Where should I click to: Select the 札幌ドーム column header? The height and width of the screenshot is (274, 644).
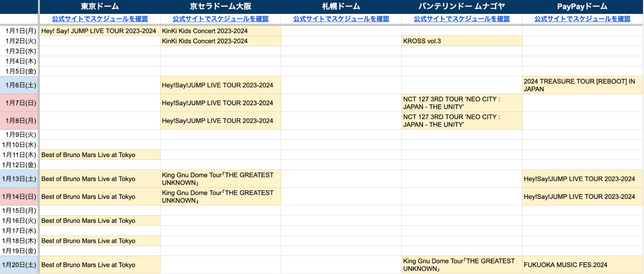[341, 6]
